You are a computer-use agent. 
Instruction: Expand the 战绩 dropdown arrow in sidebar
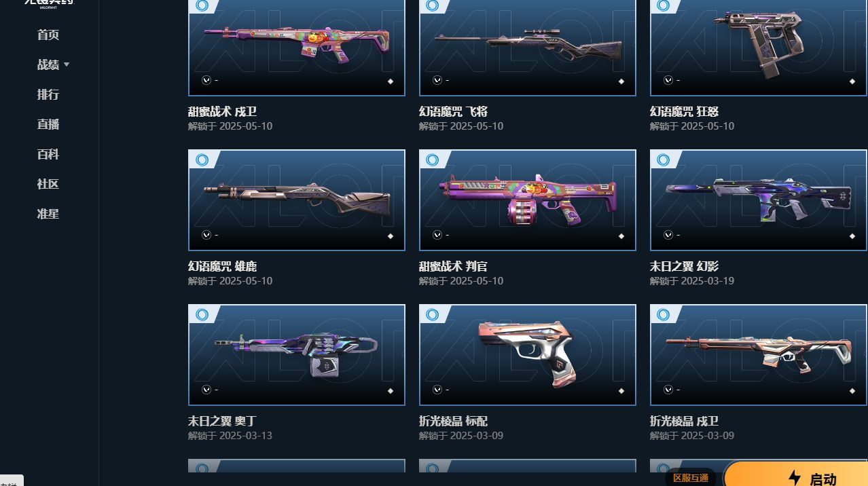pos(67,64)
